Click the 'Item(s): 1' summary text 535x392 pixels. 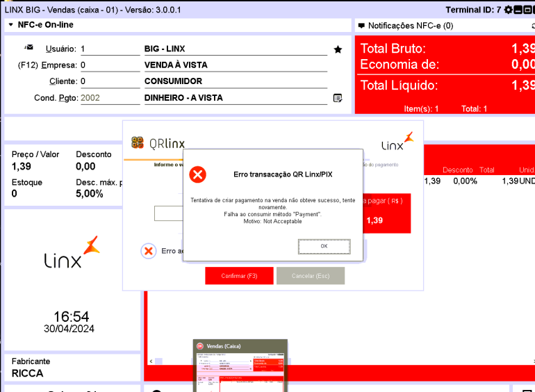point(421,109)
